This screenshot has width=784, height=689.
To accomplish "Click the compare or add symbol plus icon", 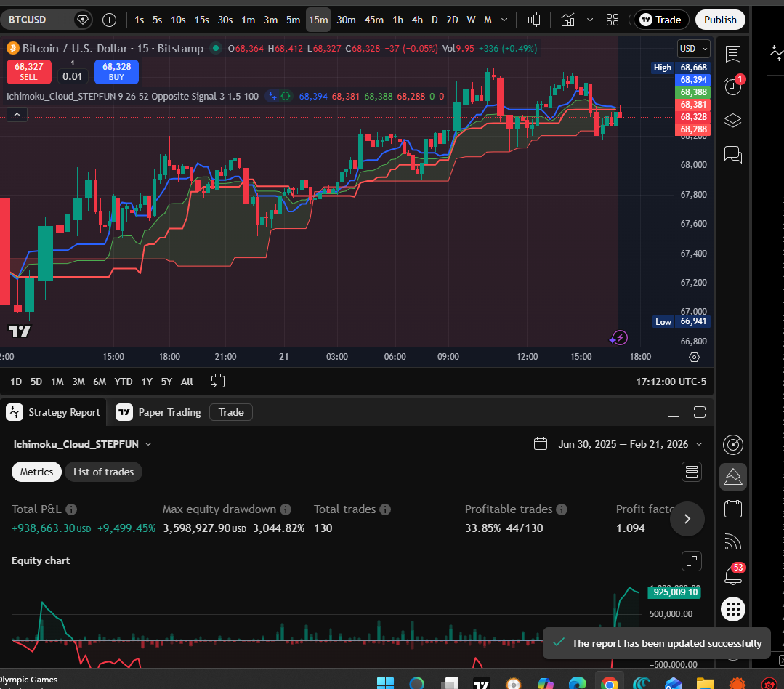I will (109, 20).
